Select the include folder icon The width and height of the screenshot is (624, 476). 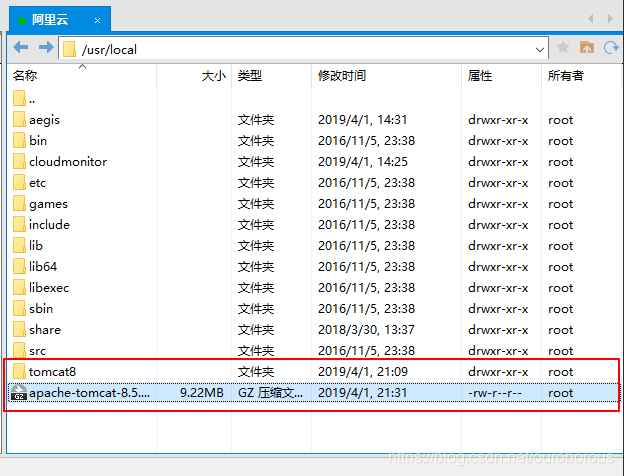[x=19, y=224]
